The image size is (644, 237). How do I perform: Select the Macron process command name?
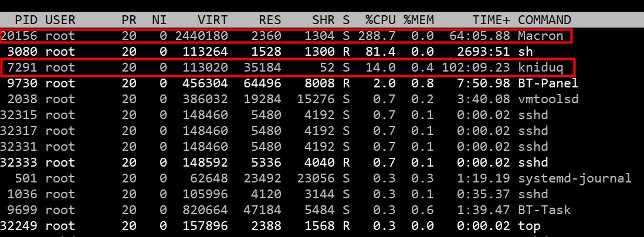point(540,36)
